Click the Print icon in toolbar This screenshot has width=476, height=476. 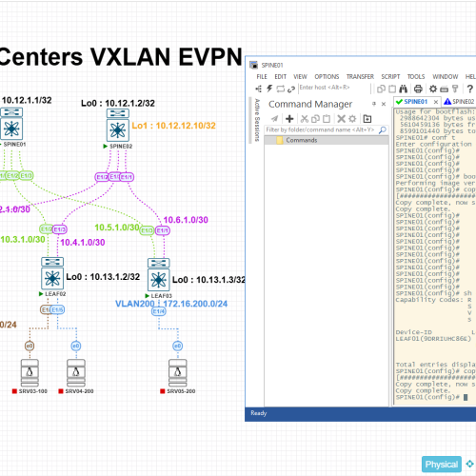point(418,89)
